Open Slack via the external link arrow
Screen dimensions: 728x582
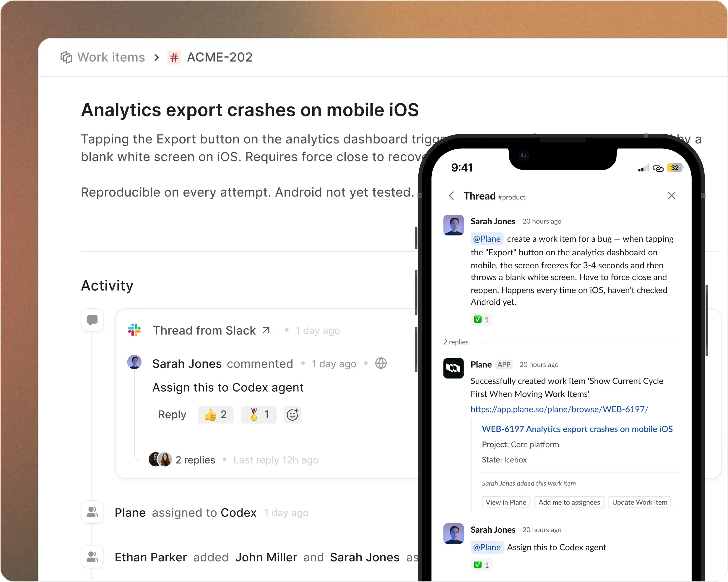266,330
